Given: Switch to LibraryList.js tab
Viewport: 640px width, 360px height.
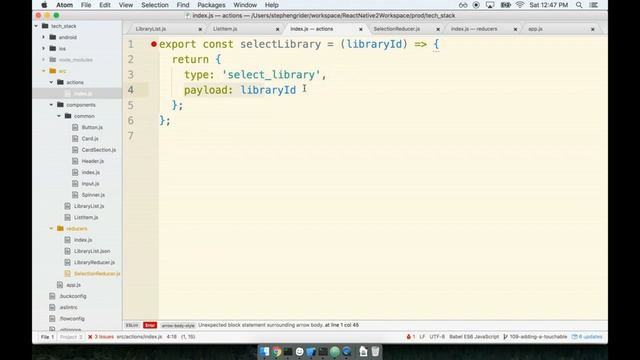Looking at the screenshot, I should click(x=151, y=29).
